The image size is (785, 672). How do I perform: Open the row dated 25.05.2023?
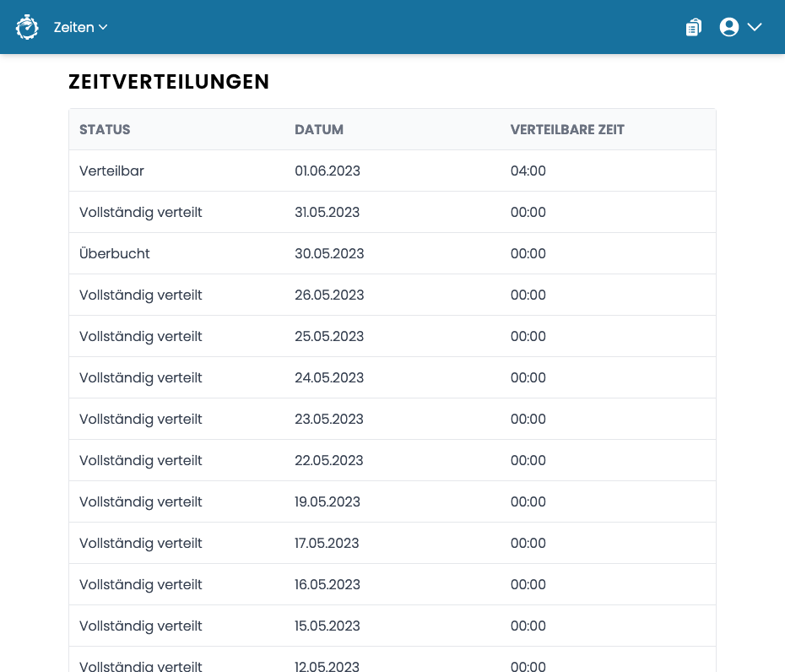click(x=392, y=337)
